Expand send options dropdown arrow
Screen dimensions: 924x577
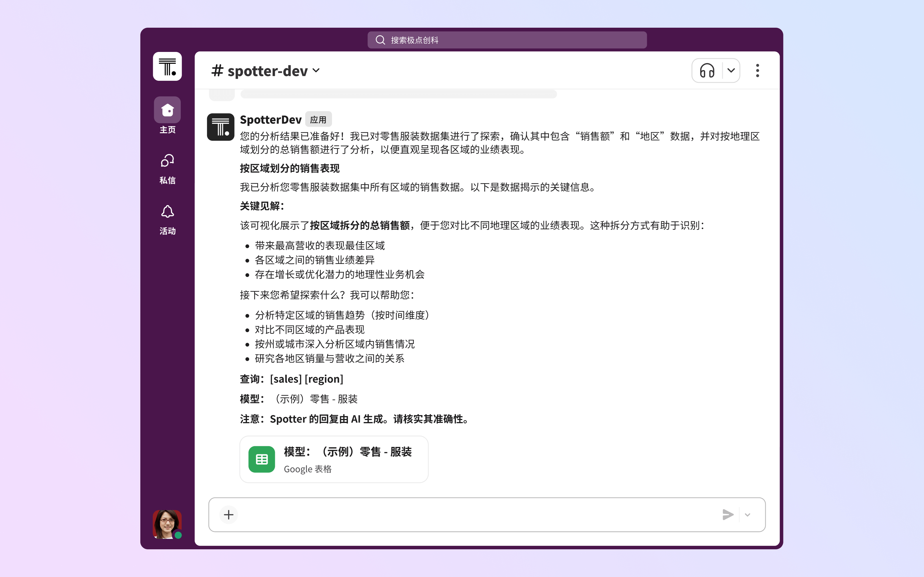pyautogui.click(x=747, y=514)
